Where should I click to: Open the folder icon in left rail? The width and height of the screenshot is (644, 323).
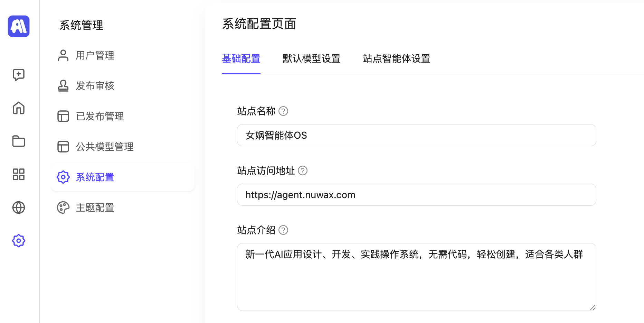tap(19, 141)
